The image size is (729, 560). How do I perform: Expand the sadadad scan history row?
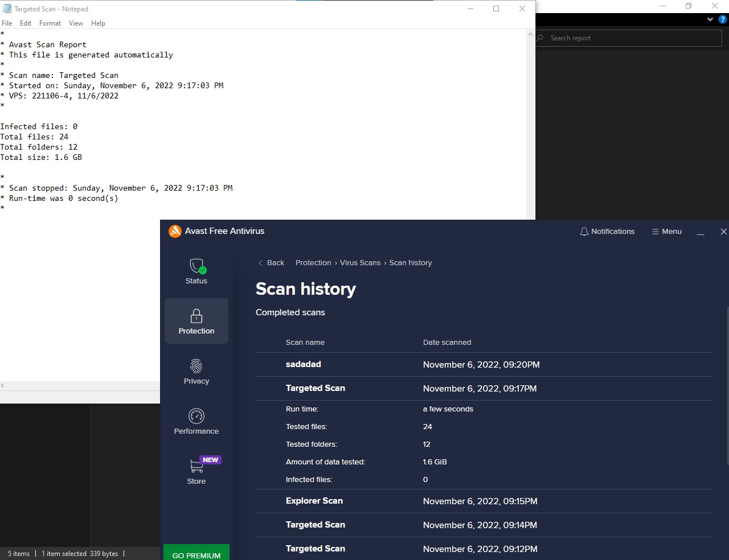pyautogui.click(x=484, y=364)
